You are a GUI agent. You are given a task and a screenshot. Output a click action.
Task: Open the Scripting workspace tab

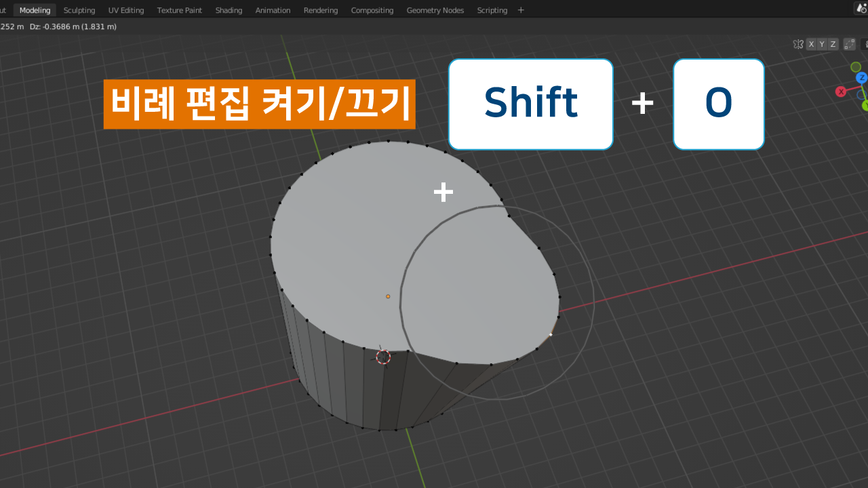(x=492, y=10)
